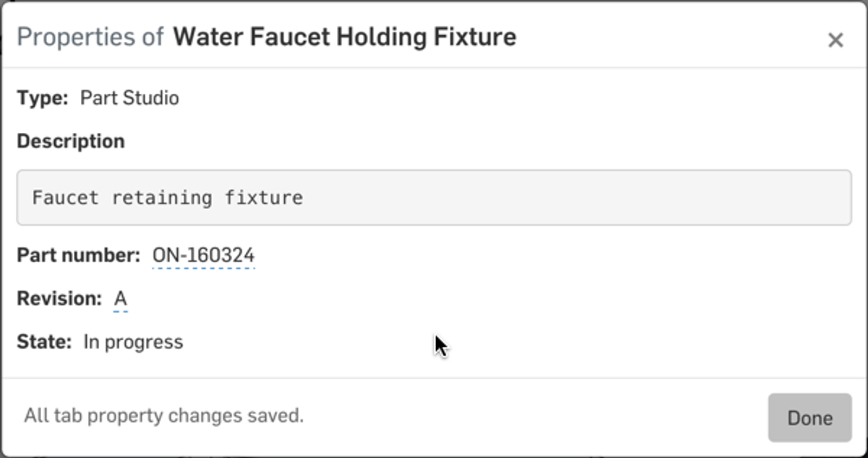Open the ON-160324 part number link

coord(203,255)
